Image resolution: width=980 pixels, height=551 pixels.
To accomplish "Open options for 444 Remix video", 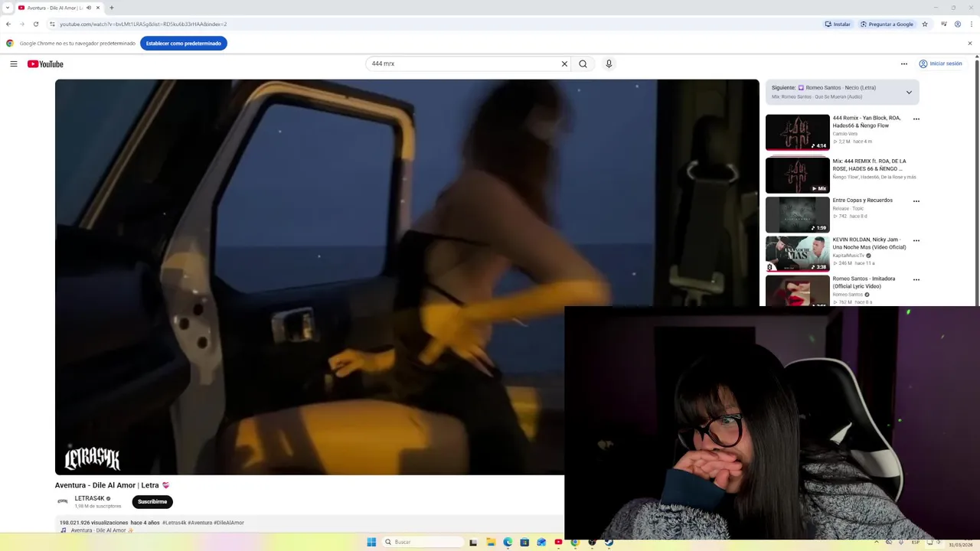I will point(916,119).
